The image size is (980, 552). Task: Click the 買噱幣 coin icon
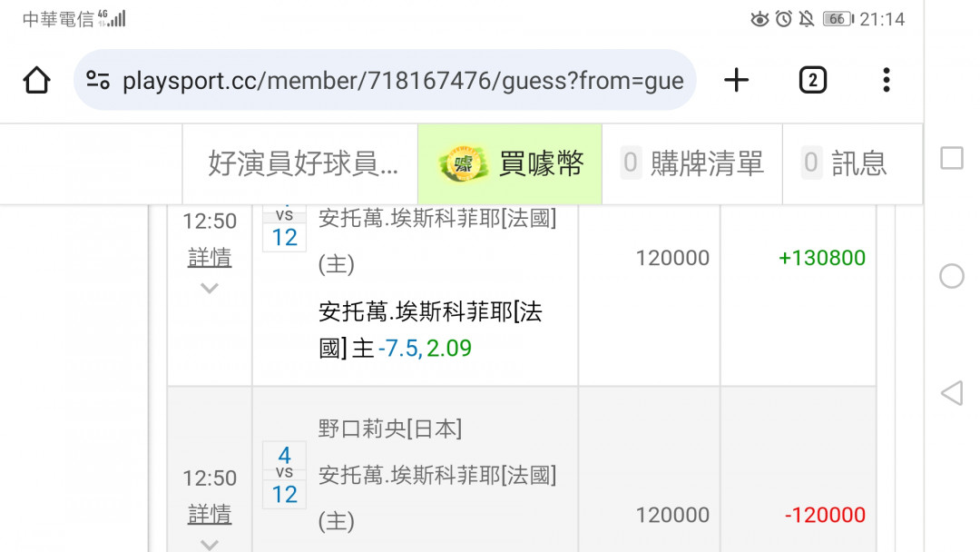(x=463, y=163)
